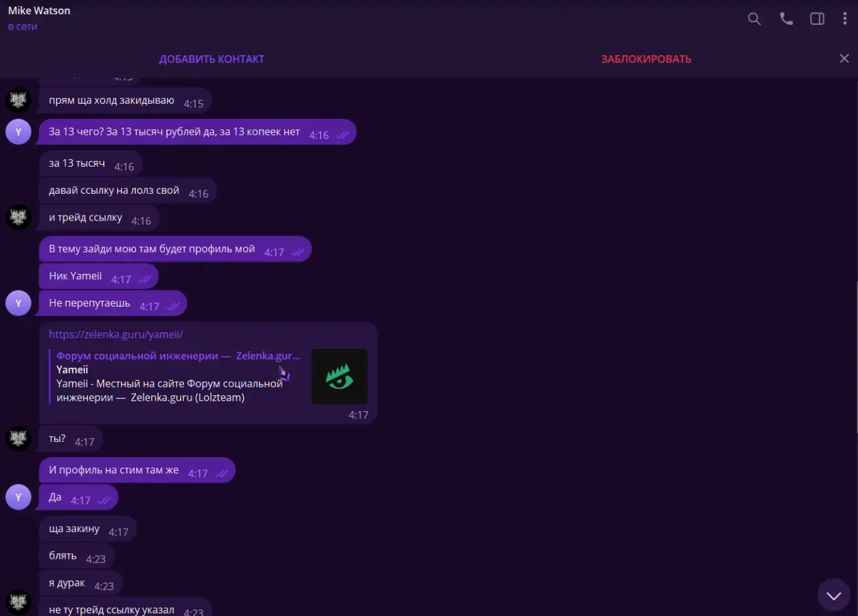Screen dimensions: 858x616
Task: Click wolf avatar beside 'и трейд ссылку'
Action: coord(18,217)
